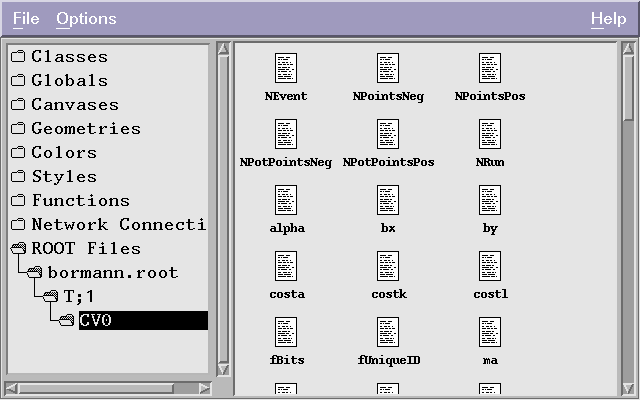This screenshot has height=400, width=640.
Task: Expand the Classes folder
Action: tap(18, 57)
